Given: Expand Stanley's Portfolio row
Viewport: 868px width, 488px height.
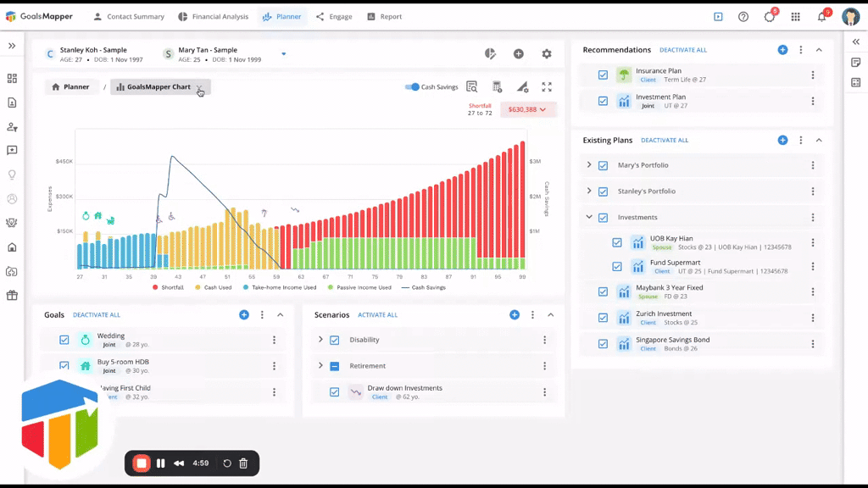Looking at the screenshot, I should pyautogui.click(x=589, y=191).
